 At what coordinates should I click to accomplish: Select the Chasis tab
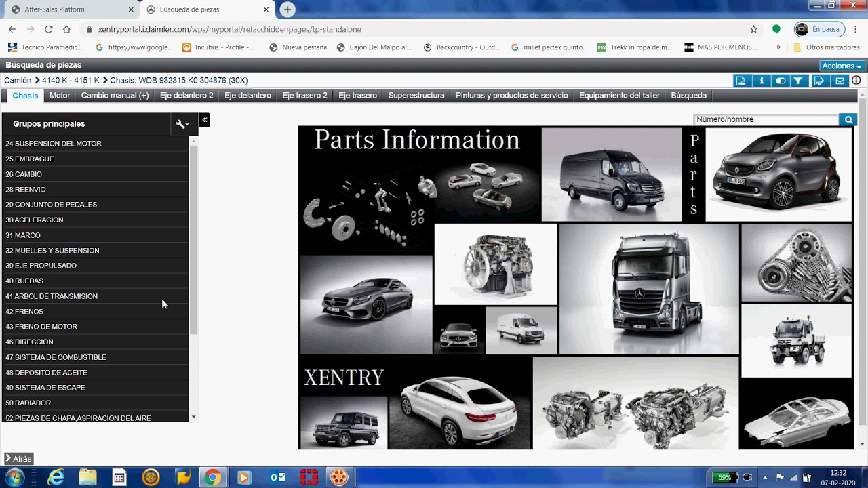(x=25, y=96)
